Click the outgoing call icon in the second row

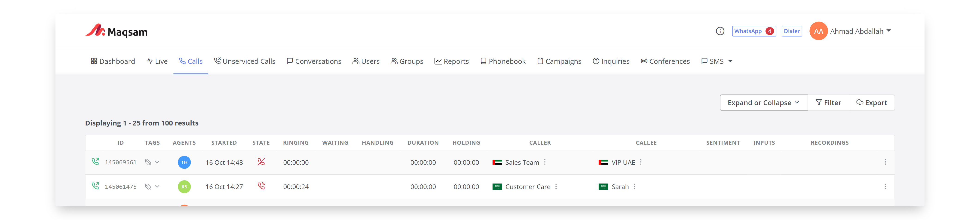[95, 186]
